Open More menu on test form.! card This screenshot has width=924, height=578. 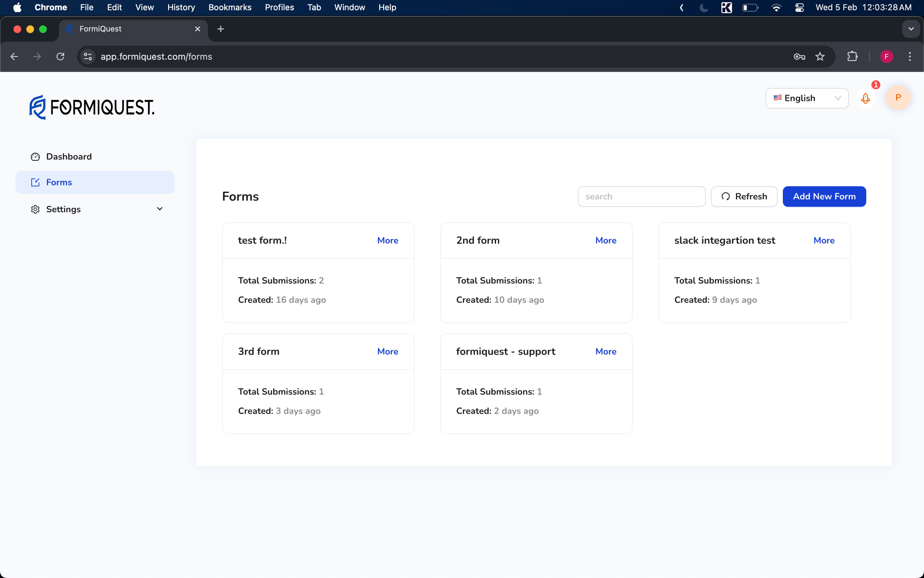pos(388,241)
